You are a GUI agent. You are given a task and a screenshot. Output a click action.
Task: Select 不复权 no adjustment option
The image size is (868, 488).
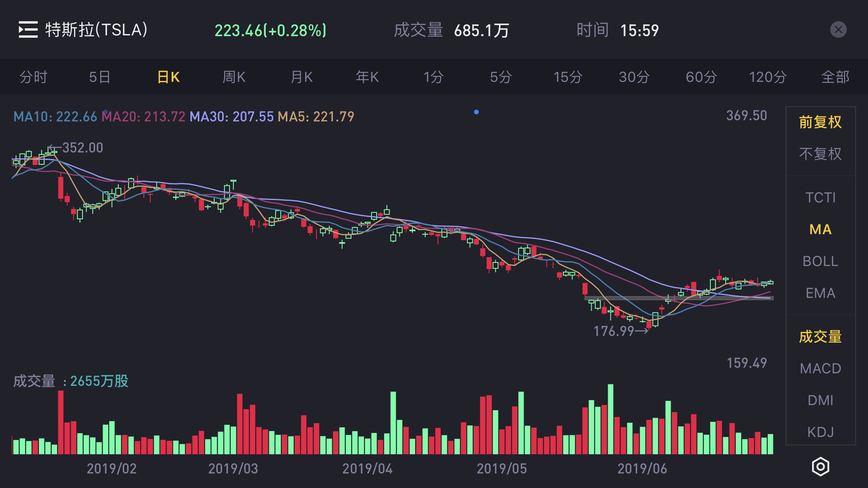pos(820,154)
